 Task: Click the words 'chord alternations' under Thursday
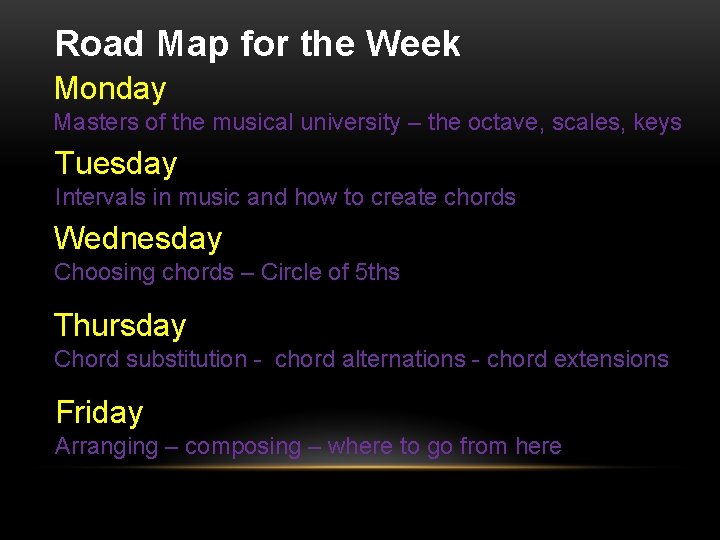tap(370, 359)
